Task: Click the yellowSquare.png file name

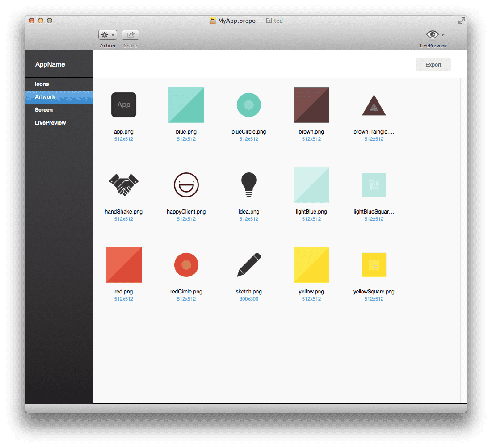Action: [374, 292]
